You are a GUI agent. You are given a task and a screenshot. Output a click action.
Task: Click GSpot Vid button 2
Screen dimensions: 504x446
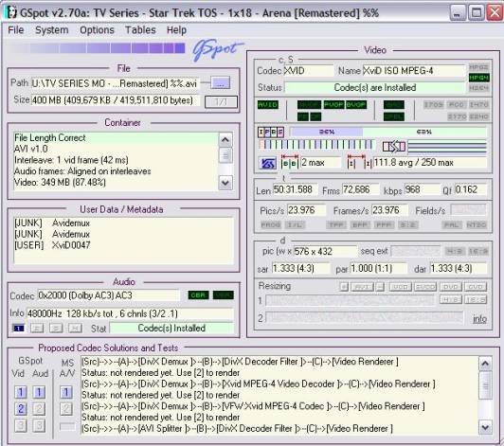coord(21,409)
